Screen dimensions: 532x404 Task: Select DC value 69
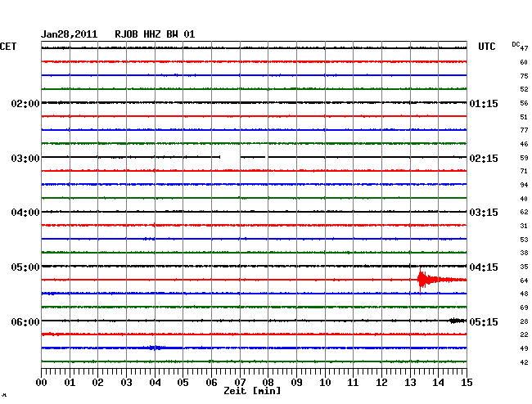coord(524,307)
